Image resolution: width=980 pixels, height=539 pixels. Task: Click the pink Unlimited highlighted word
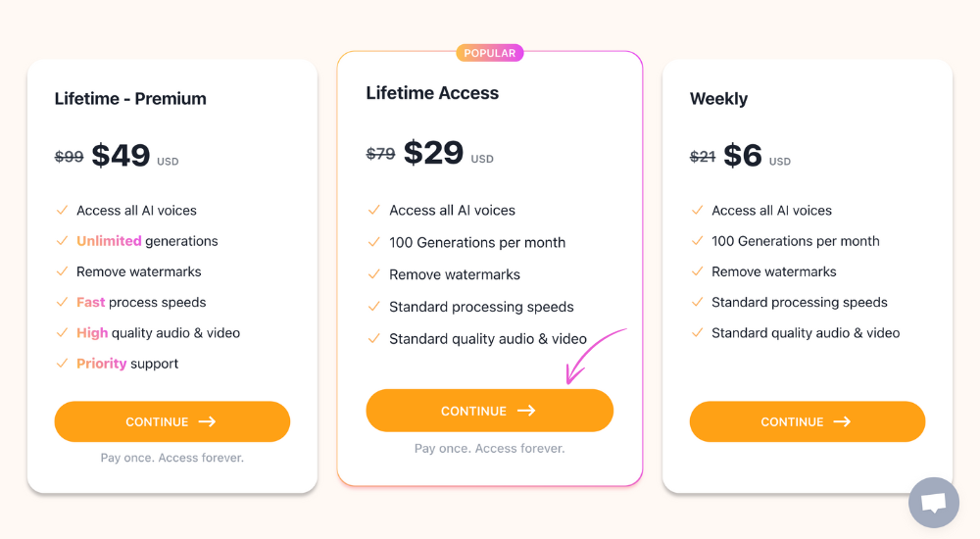coord(109,241)
